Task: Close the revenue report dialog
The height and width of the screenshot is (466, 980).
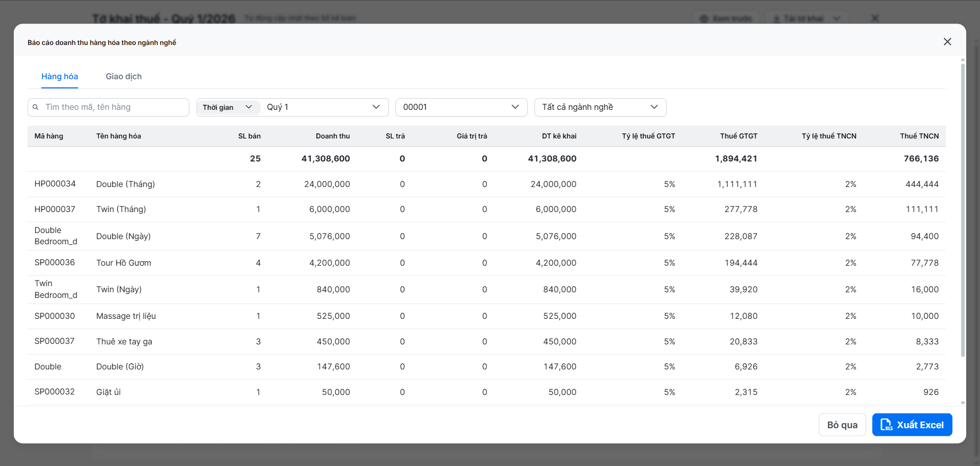Action: click(x=947, y=42)
